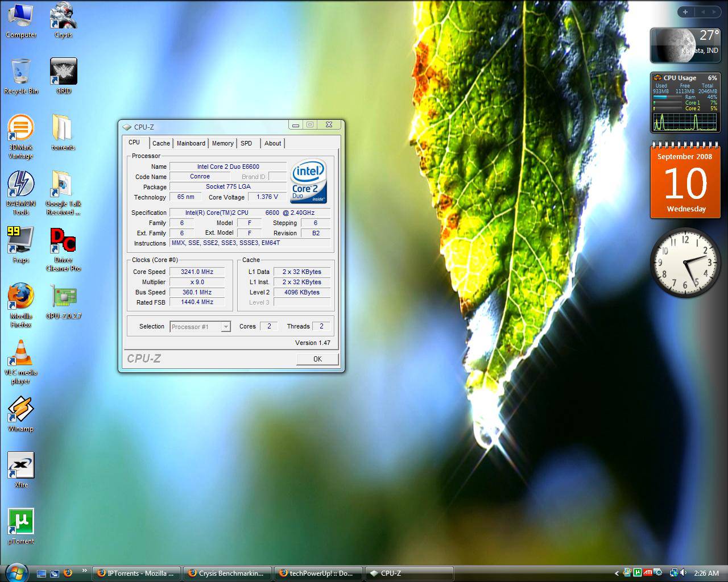The height and width of the screenshot is (582, 728).
Task: Click the Instructions MMX SSE field
Action: point(250,243)
